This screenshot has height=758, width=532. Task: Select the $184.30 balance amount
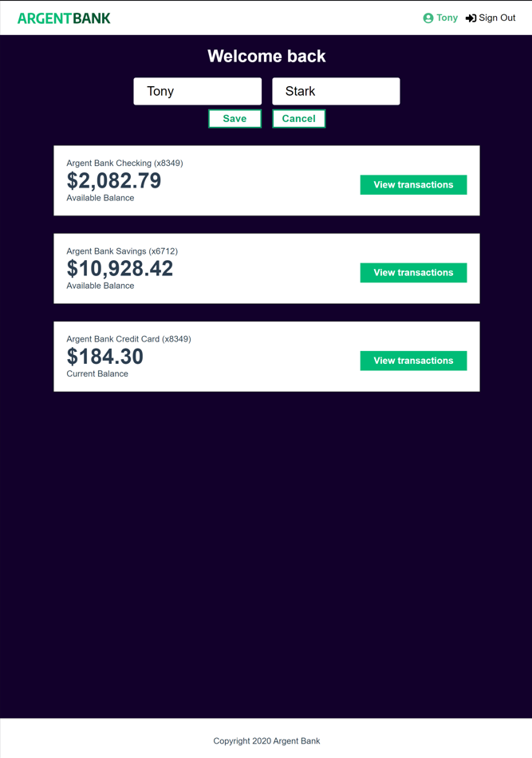tap(105, 357)
